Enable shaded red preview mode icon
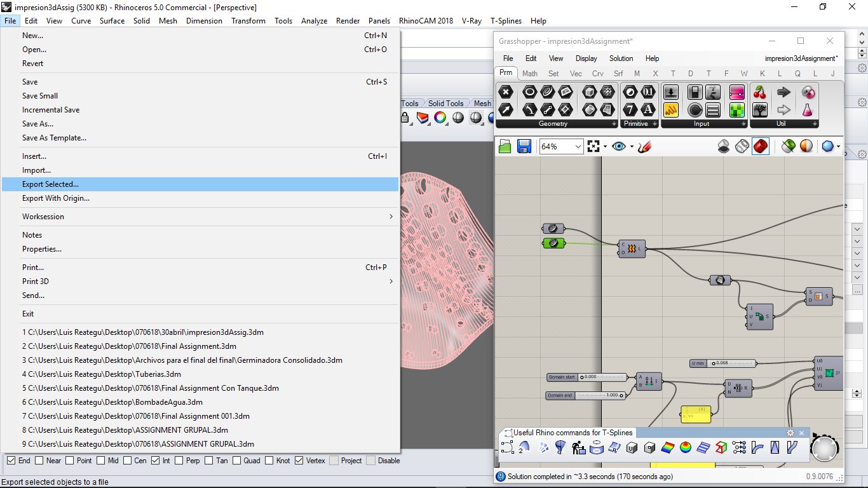 coord(761,147)
